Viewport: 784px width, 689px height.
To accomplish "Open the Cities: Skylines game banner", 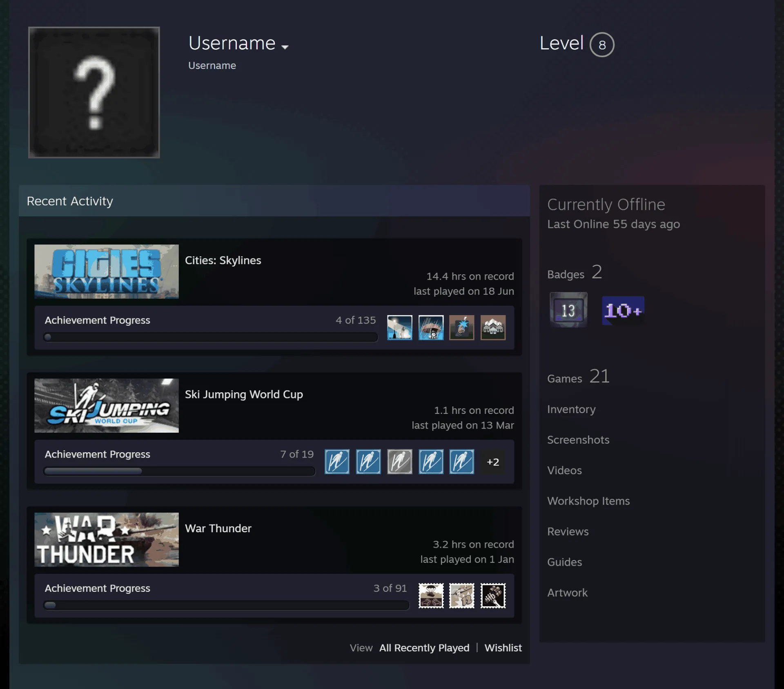I will (x=107, y=271).
